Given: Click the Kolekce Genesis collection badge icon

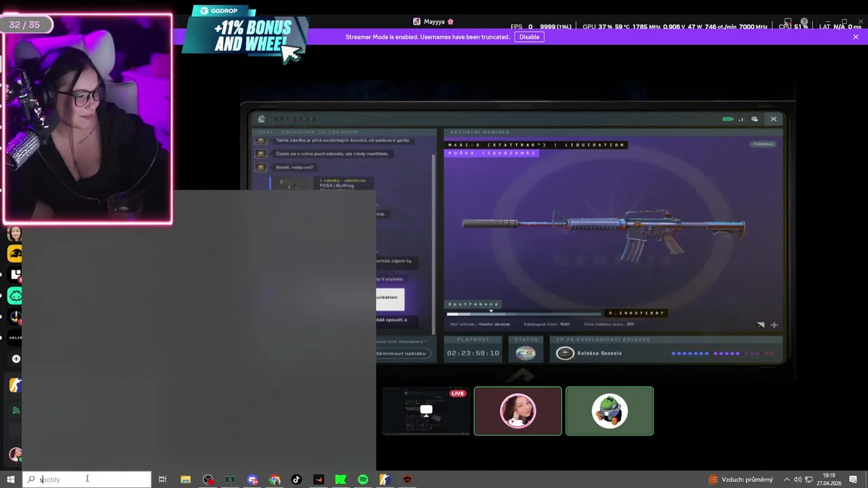Looking at the screenshot, I should (x=565, y=353).
